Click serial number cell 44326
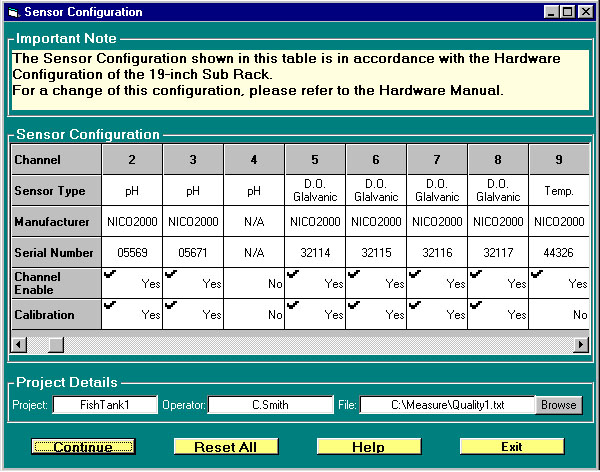Viewport: 600px width, 472px height. pos(559,252)
